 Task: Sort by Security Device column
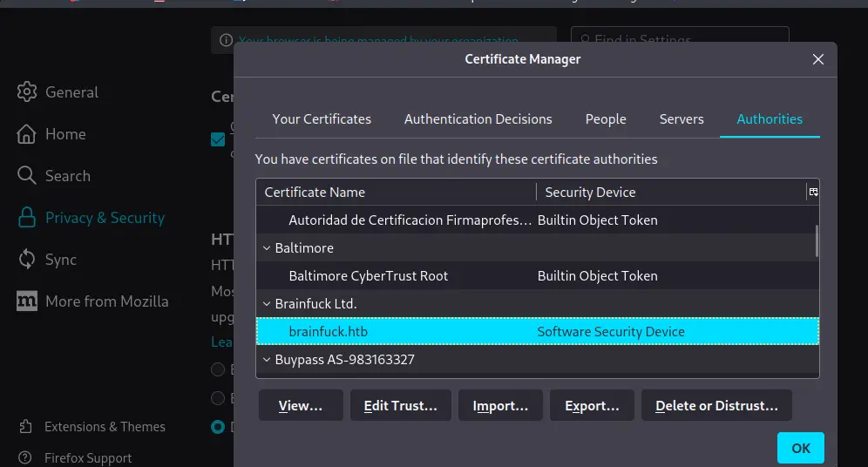(671, 192)
